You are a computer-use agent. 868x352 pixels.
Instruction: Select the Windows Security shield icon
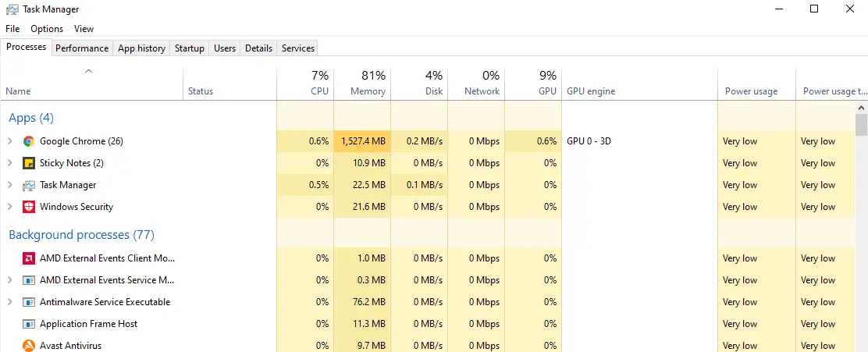29,207
